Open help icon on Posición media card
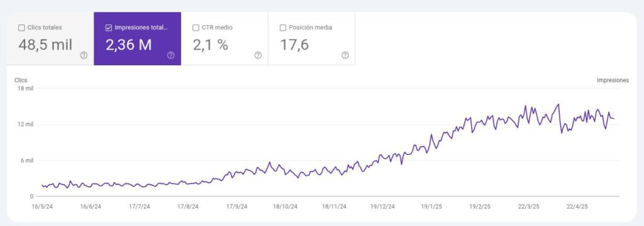Image resolution: width=644 pixels, height=226 pixels. (x=345, y=55)
